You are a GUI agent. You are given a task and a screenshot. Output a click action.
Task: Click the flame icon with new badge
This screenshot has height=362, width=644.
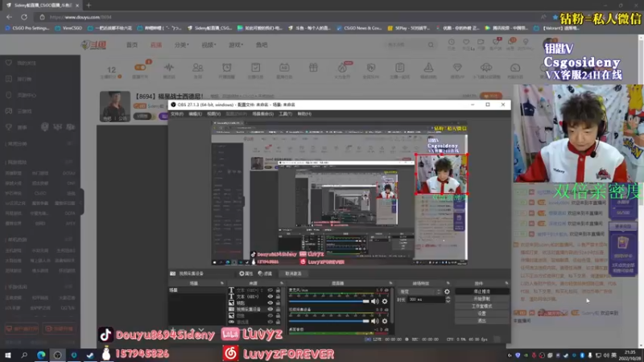tap(342, 68)
